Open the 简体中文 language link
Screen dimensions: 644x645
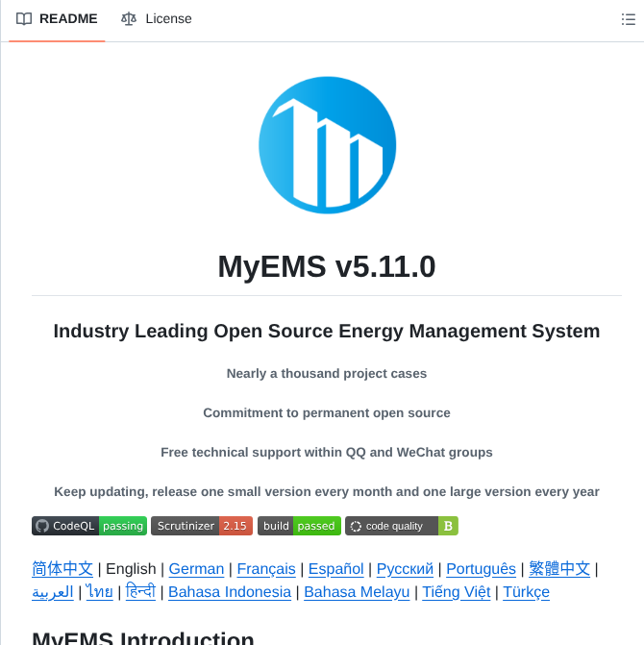click(62, 568)
